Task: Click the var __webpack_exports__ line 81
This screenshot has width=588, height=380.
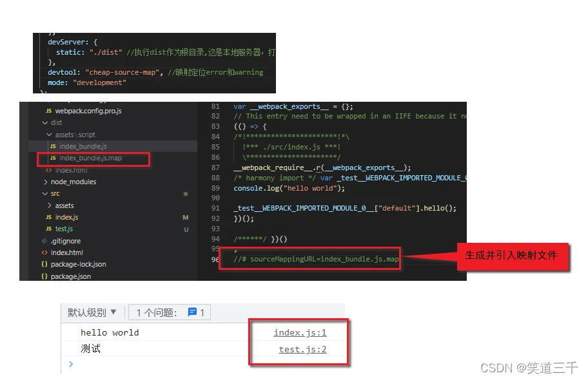Action: [x=293, y=106]
